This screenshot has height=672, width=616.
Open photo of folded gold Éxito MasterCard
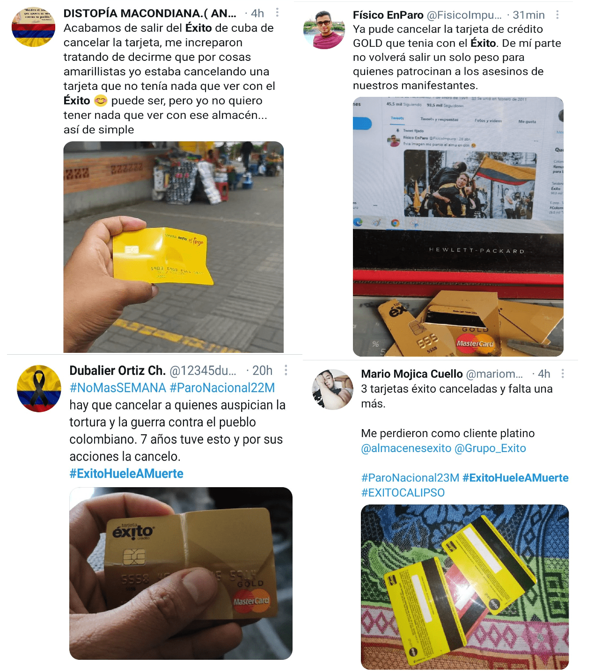181,573
